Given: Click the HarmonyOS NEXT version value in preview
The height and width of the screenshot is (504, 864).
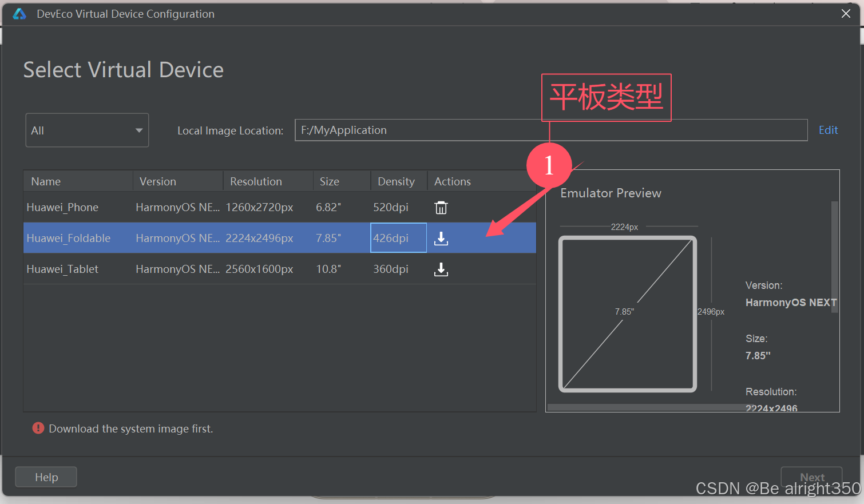Looking at the screenshot, I should pyautogui.click(x=791, y=303).
